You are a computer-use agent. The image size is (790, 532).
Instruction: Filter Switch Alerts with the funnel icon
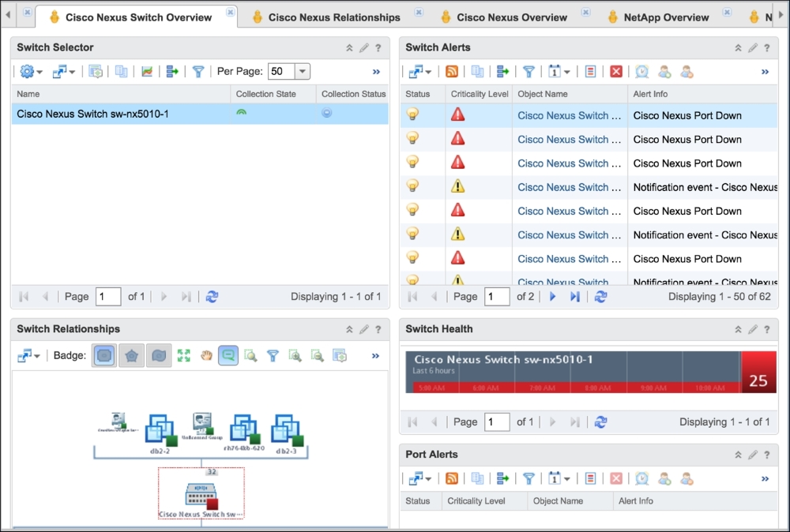[529, 72]
